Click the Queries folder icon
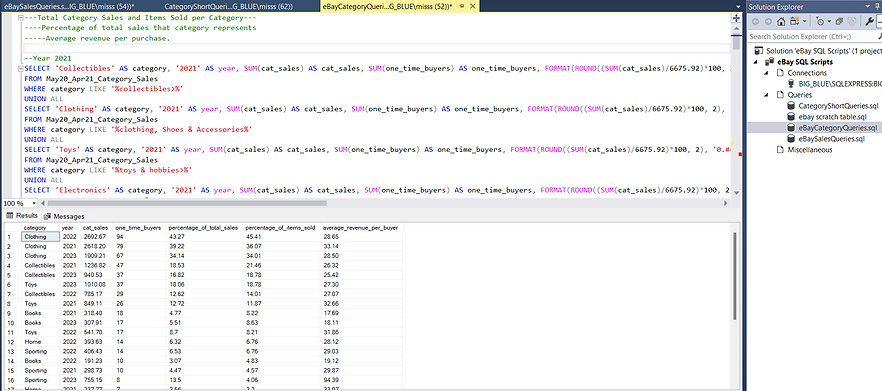The height and width of the screenshot is (391, 882). pyautogui.click(x=780, y=95)
